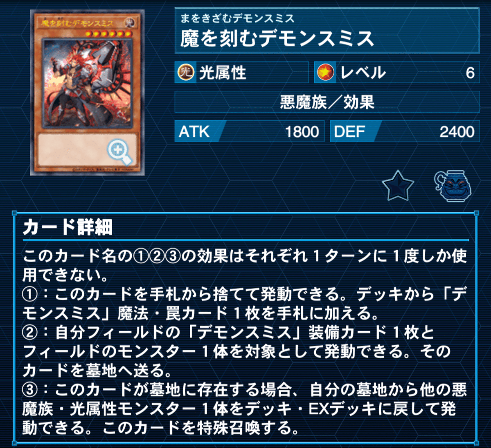Toggle the star favorite icon
The height and width of the screenshot is (448, 491).
tap(398, 186)
